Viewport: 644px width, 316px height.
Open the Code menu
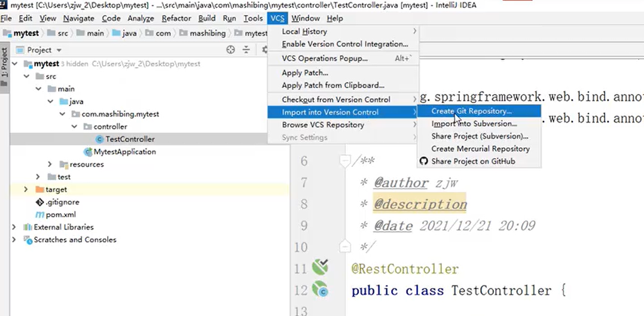pos(111,18)
